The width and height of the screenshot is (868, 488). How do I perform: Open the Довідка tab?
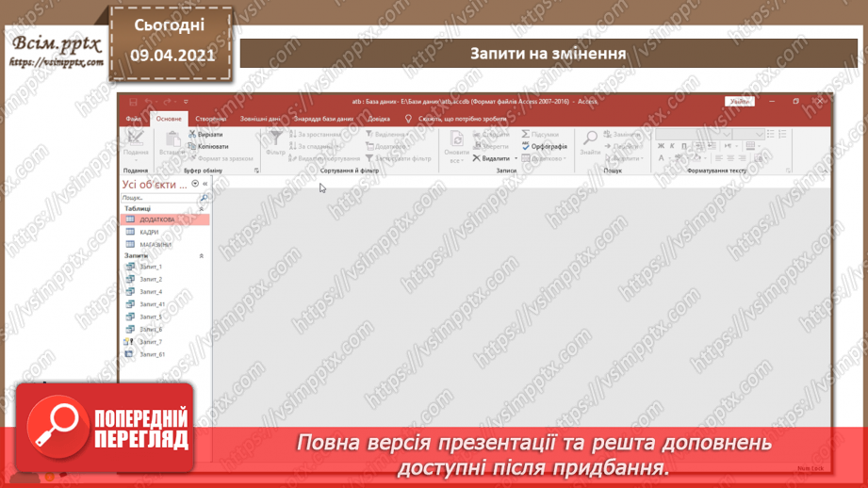point(379,119)
